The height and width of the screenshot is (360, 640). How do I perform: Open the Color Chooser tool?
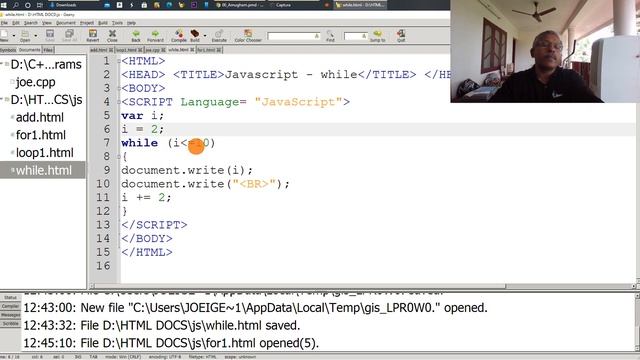248,36
